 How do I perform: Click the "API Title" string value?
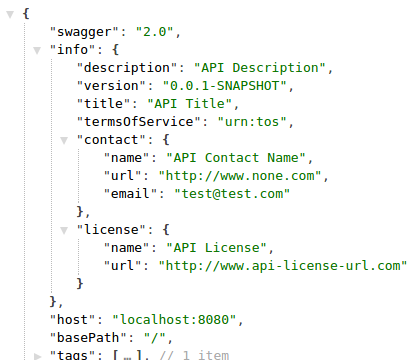click(x=190, y=104)
